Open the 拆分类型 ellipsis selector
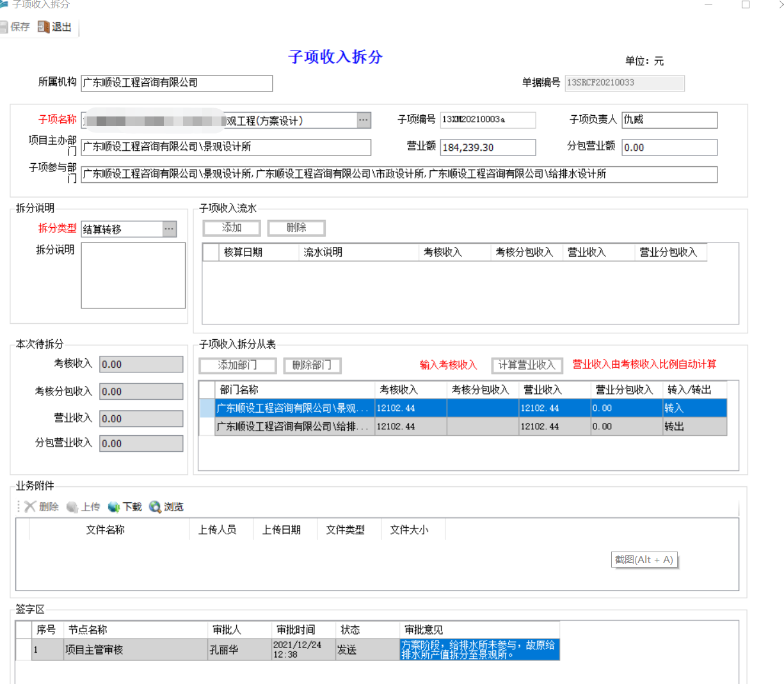784x684 pixels. pyautogui.click(x=169, y=229)
